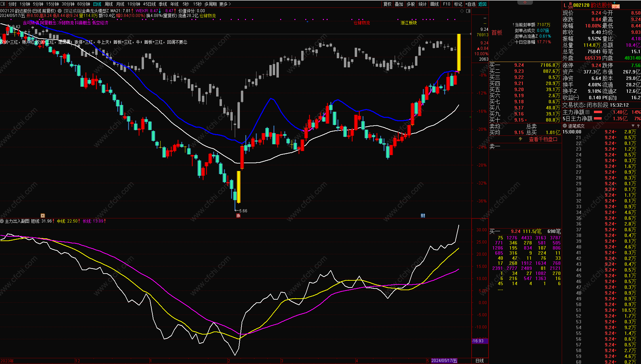Click the 仓储物流 sector link in info line
This screenshot has height=364, width=641.
click(208, 16)
